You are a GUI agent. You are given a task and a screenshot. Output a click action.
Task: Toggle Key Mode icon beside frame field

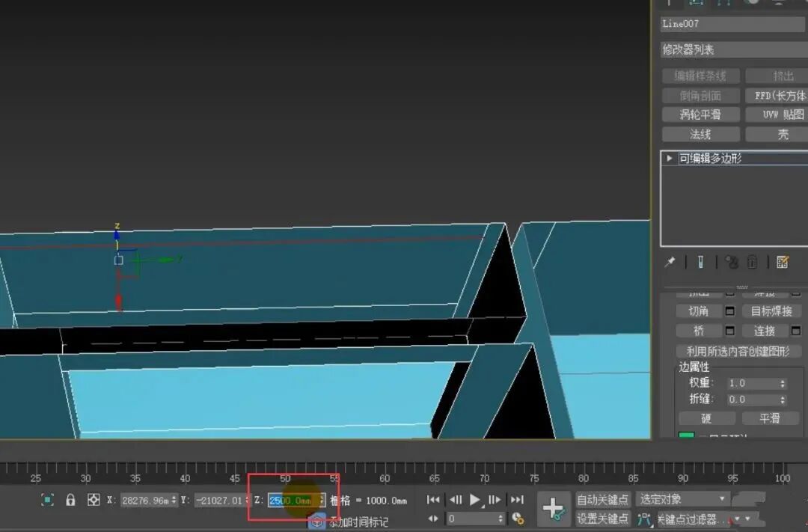(x=433, y=519)
